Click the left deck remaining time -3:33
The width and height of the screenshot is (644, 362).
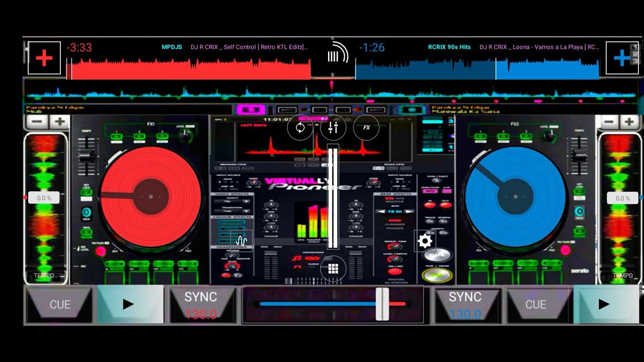tap(79, 48)
